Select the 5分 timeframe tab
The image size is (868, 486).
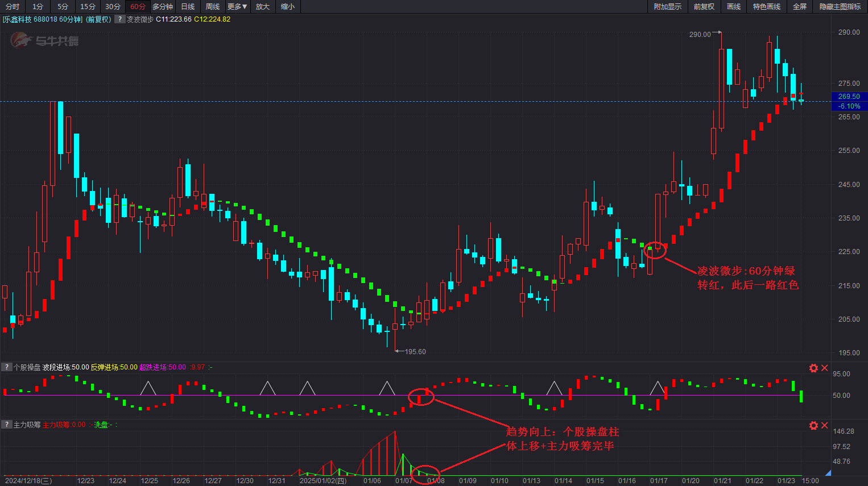point(63,7)
